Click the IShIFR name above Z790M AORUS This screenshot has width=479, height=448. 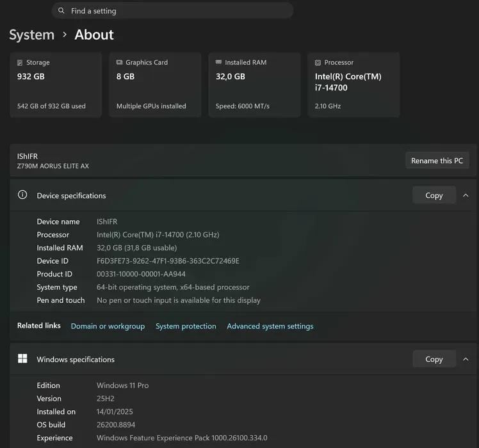coord(28,156)
